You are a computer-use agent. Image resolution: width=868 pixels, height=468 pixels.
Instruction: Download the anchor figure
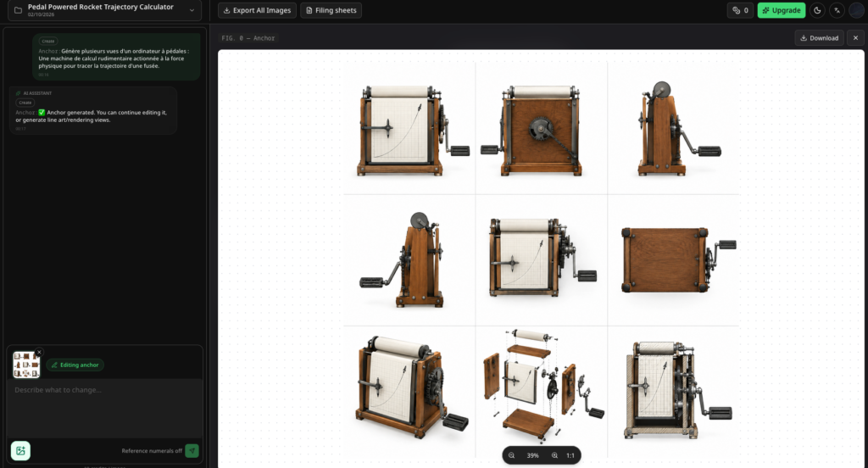pos(820,37)
